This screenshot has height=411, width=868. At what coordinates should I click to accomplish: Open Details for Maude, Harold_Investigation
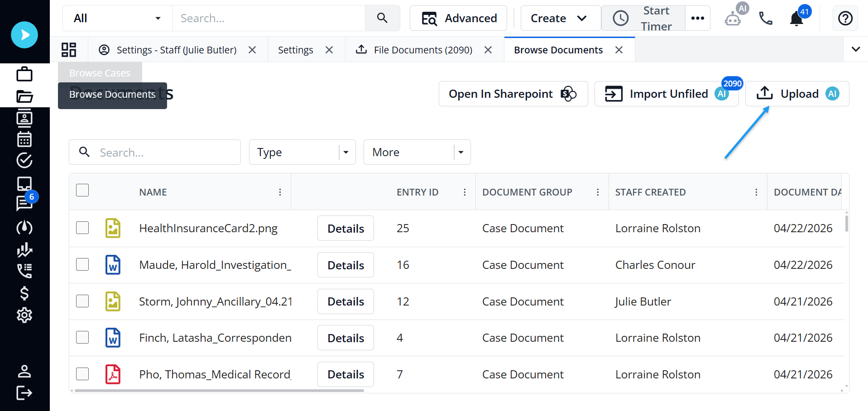(x=345, y=265)
